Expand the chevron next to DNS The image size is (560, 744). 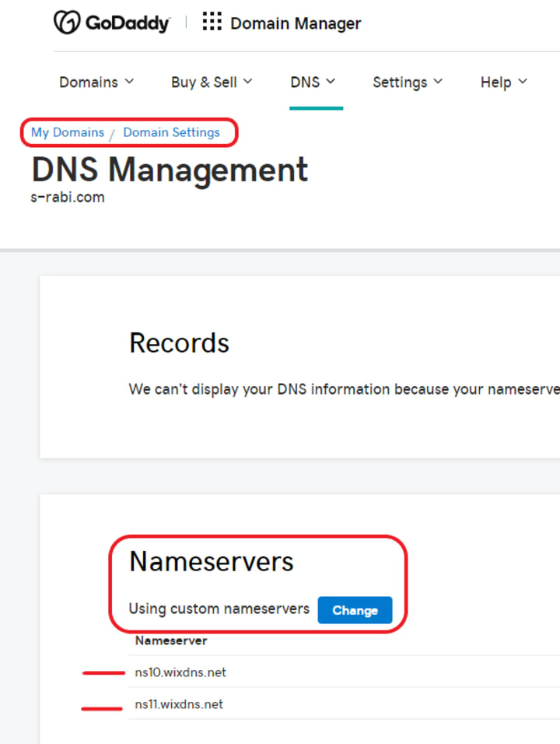pos(331,82)
